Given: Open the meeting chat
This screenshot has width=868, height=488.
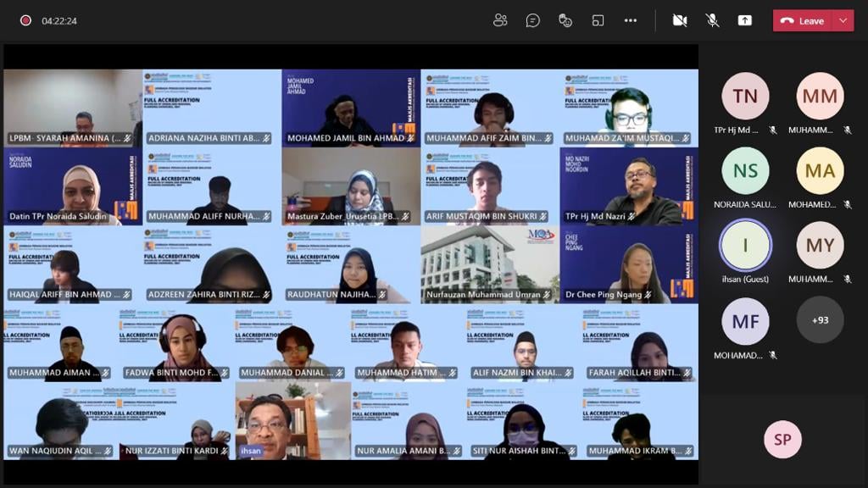Looking at the screenshot, I should tap(532, 20).
